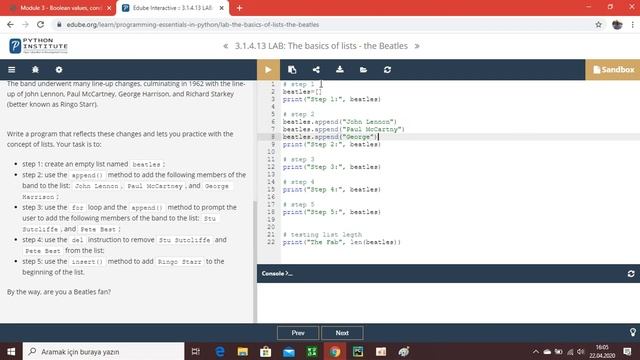
Task: Download the code using the download icon
Action: pos(340,70)
